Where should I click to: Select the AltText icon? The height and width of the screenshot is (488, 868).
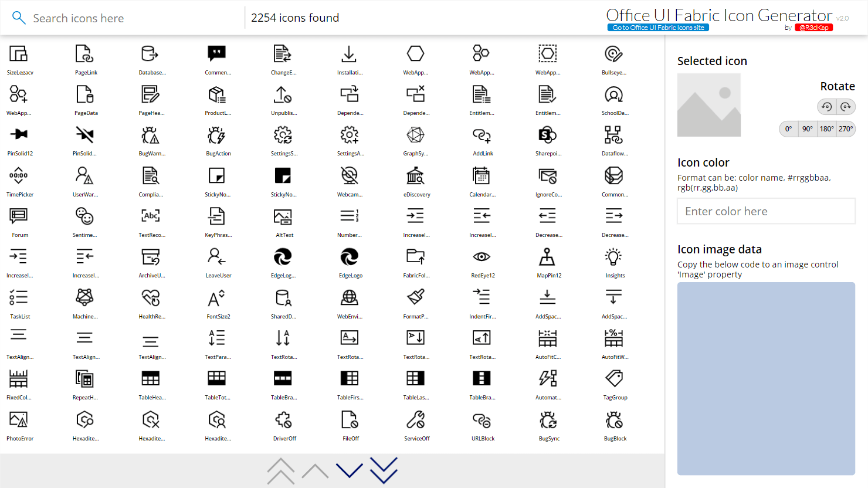[x=284, y=221]
